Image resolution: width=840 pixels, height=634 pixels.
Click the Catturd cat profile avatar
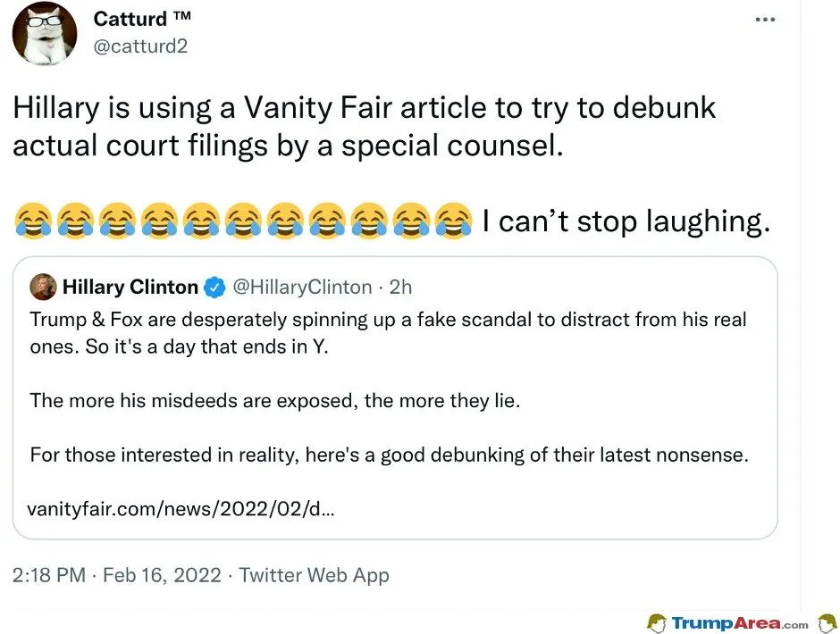(x=44, y=33)
